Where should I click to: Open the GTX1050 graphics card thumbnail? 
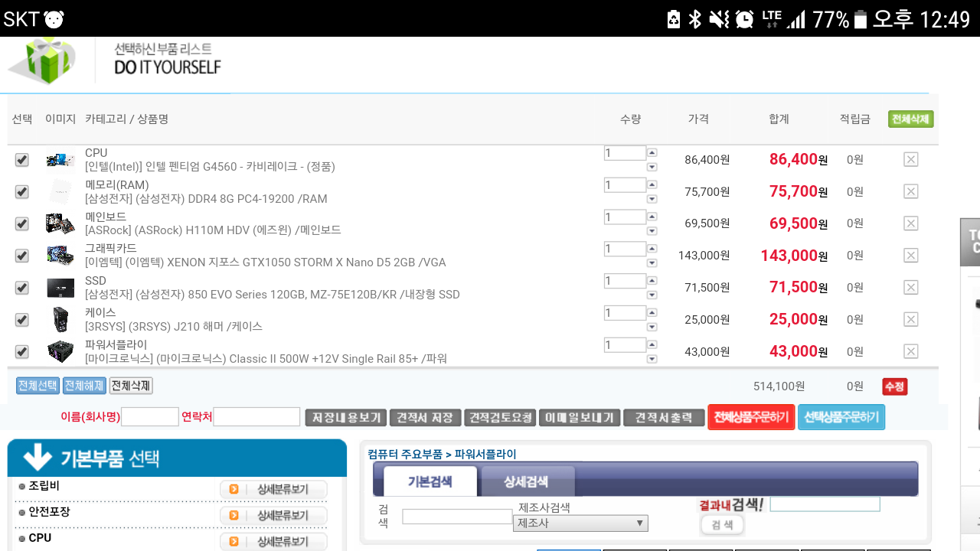pos(60,255)
